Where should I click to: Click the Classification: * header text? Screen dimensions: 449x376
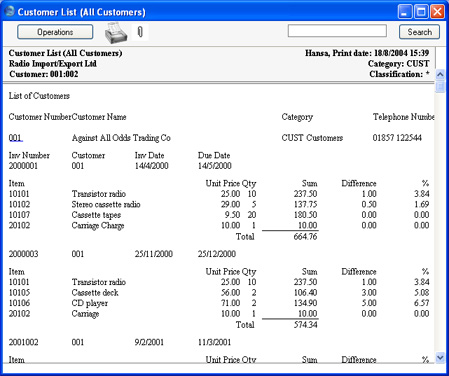tap(399, 74)
